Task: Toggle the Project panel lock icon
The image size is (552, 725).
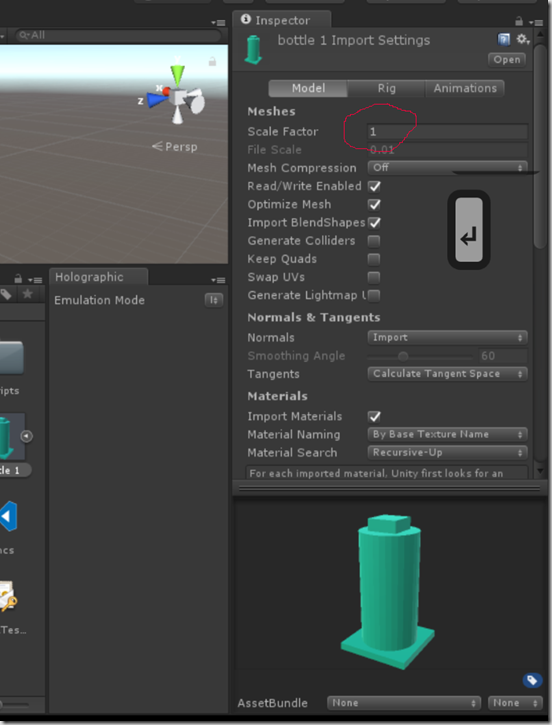Action: 18,279
